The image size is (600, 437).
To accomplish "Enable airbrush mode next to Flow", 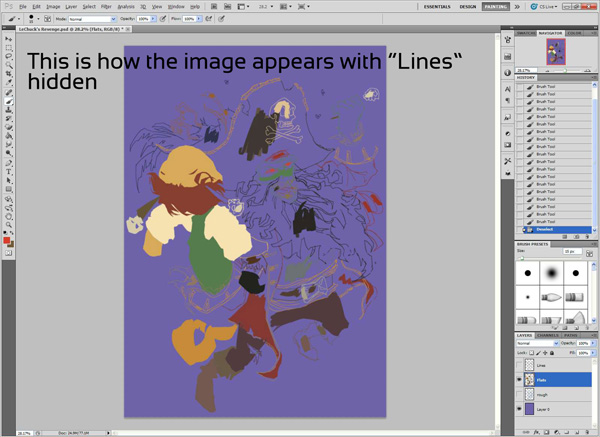I will (209, 19).
